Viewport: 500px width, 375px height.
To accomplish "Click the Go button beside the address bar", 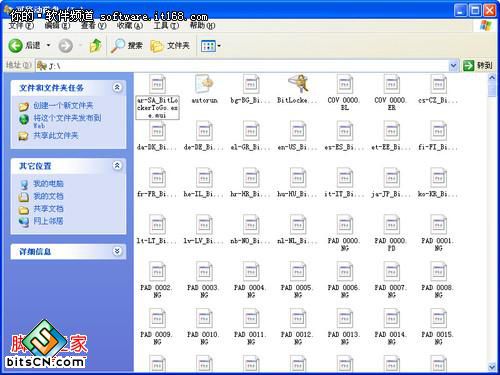I will (x=477, y=66).
